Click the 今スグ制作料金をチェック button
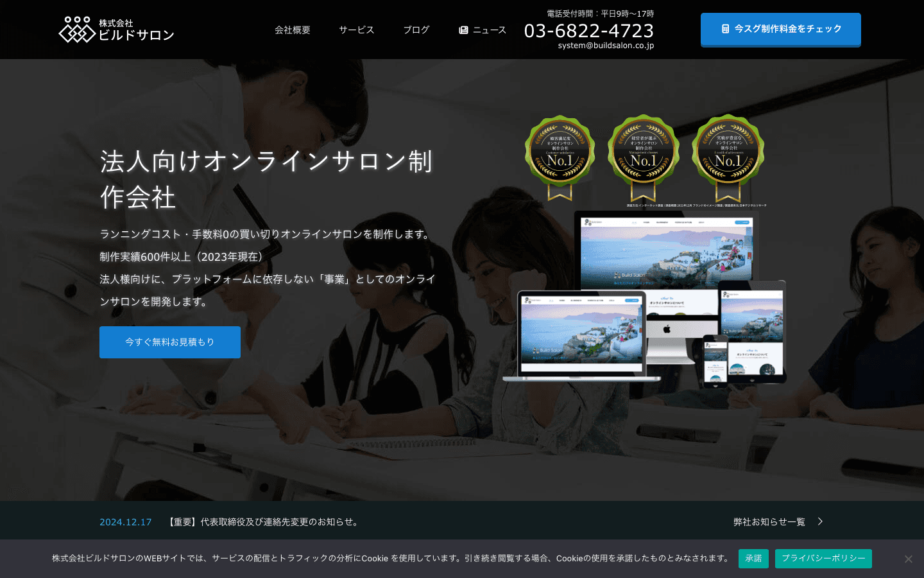The height and width of the screenshot is (578, 924). pyautogui.click(x=781, y=30)
